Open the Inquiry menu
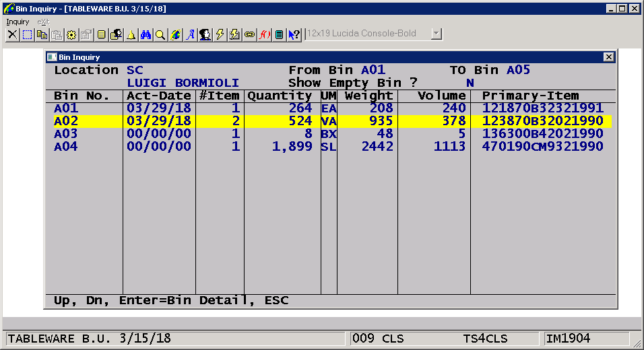644x350 pixels. click(18, 22)
